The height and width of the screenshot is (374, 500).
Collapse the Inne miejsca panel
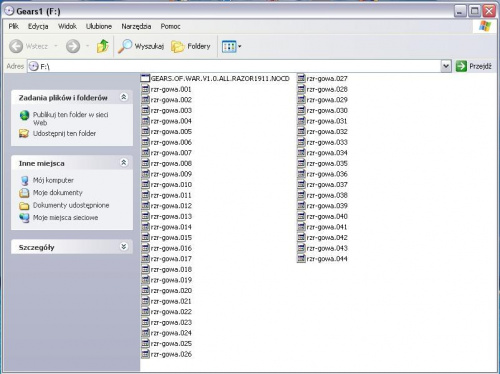pyautogui.click(x=124, y=163)
